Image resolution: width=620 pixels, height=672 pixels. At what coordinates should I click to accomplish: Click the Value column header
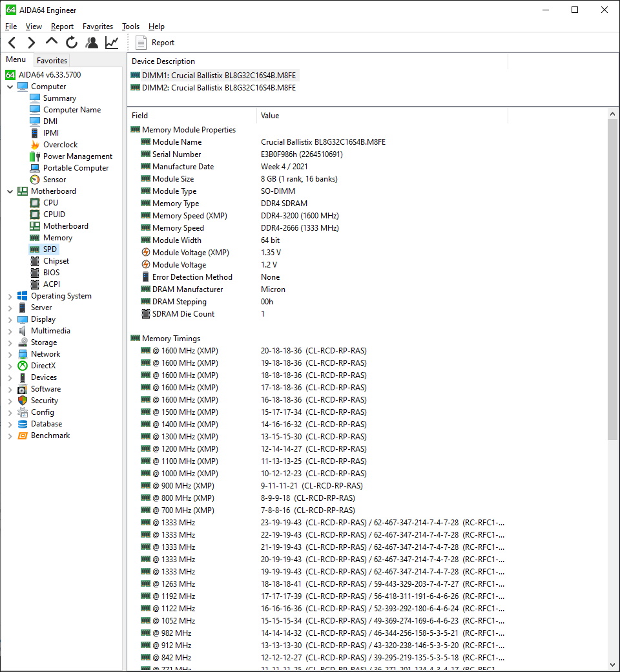(382, 116)
